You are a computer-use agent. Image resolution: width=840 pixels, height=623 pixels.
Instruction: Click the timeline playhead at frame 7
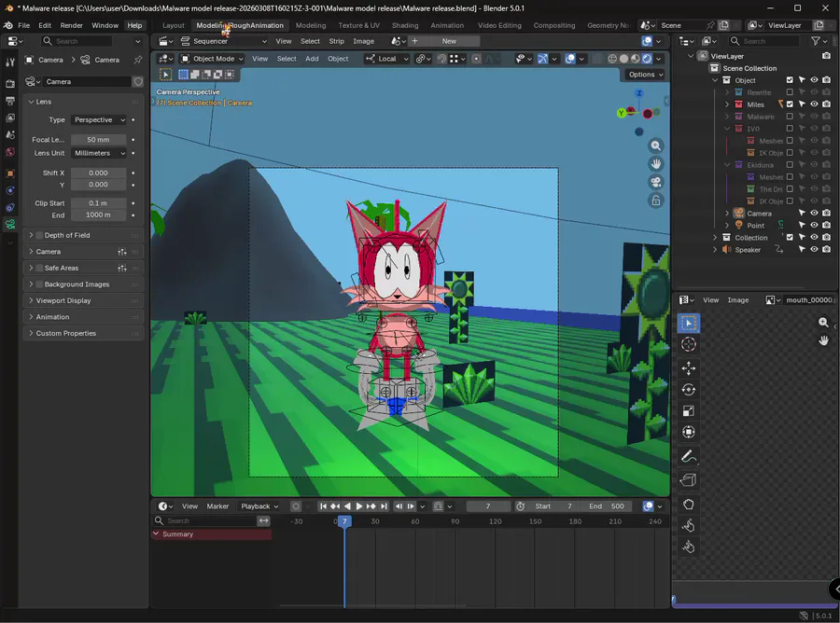344,521
